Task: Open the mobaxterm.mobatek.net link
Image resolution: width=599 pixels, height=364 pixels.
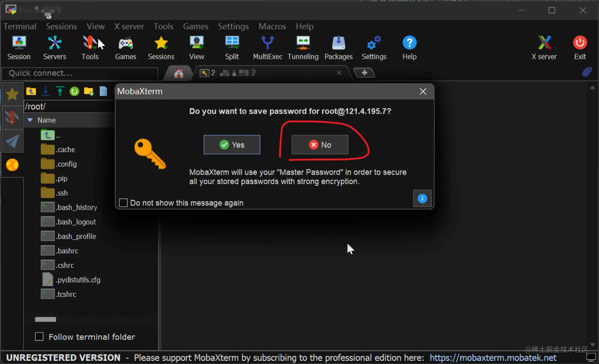Action: (493, 358)
